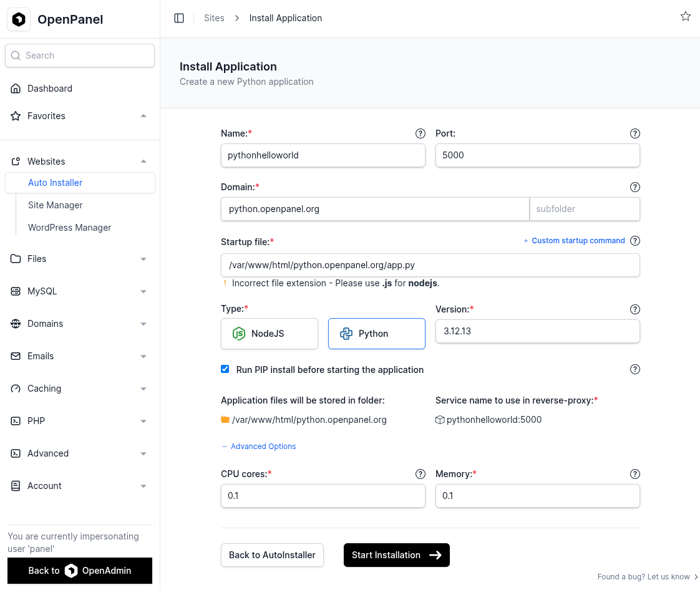Viewport: 700px width, 590px height.
Task: Click the Start Installation button
Action: [x=396, y=555]
